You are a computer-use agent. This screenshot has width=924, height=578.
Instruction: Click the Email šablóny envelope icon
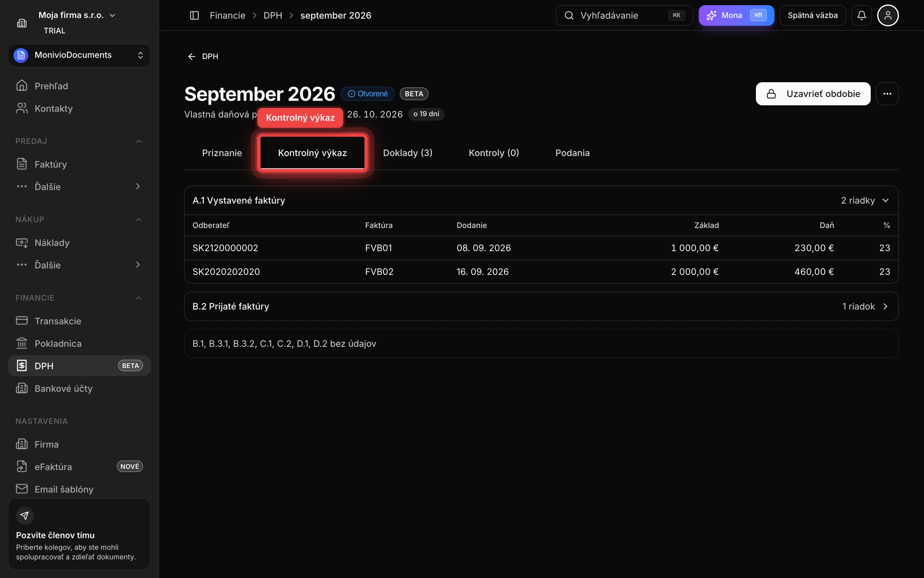[x=22, y=489]
